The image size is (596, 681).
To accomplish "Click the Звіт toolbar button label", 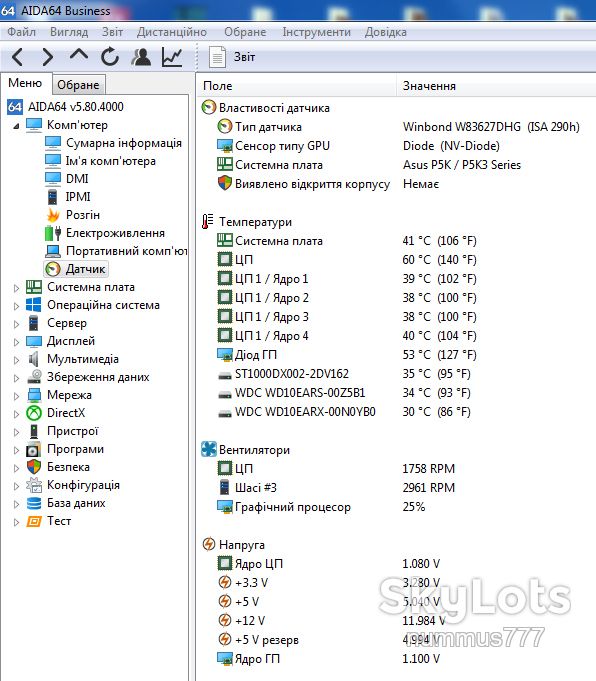I will 245,57.
